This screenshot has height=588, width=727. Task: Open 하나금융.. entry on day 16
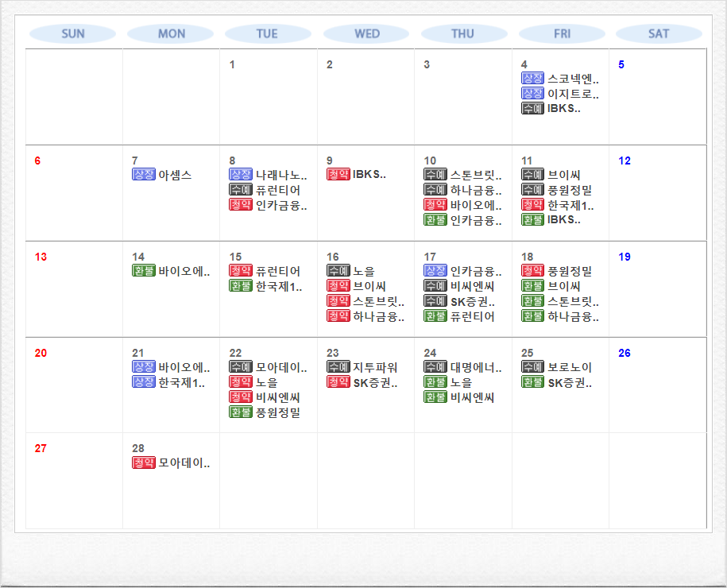coord(378,317)
